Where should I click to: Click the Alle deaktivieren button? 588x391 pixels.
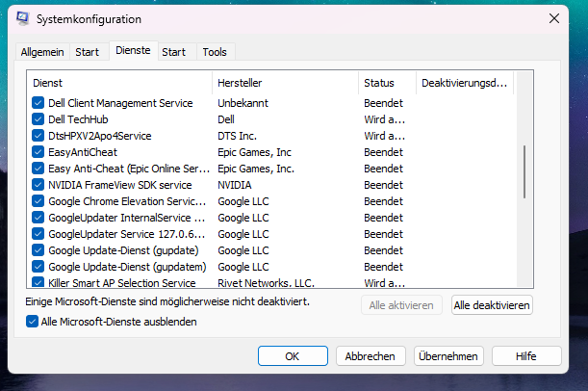(492, 305)
